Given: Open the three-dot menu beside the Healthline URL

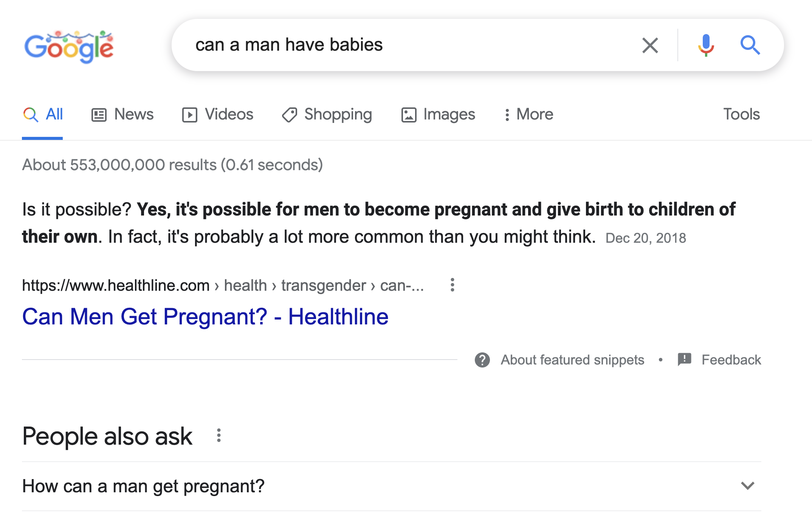Looking at the screenshot, I should pyautogui.click(x=452, y=285).
